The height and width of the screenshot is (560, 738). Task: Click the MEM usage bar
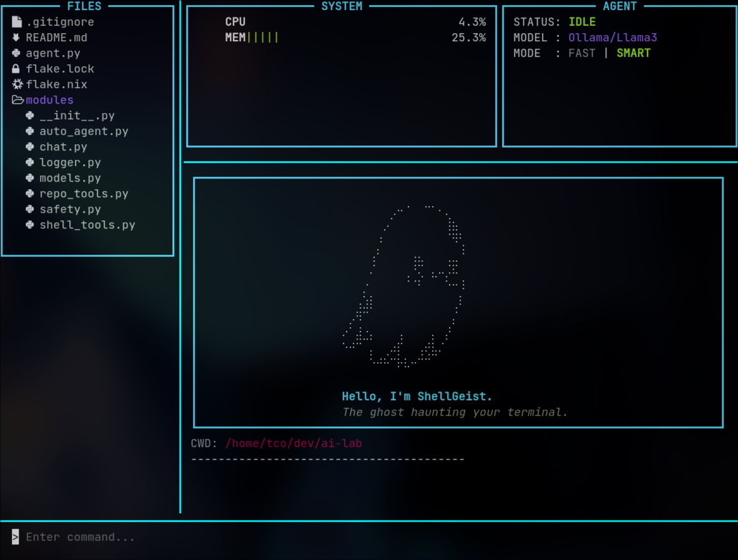click(x=262, y=37)
